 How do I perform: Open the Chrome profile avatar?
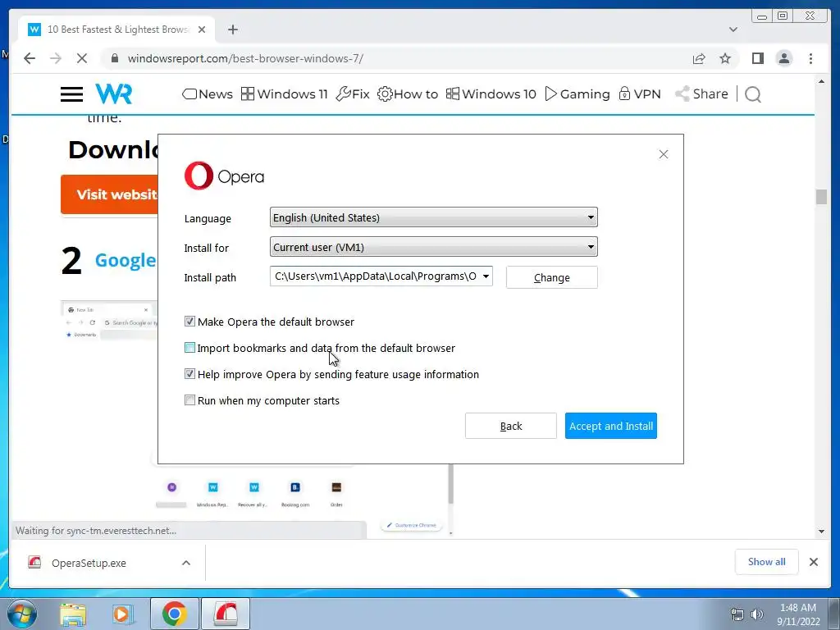(783, 58)
